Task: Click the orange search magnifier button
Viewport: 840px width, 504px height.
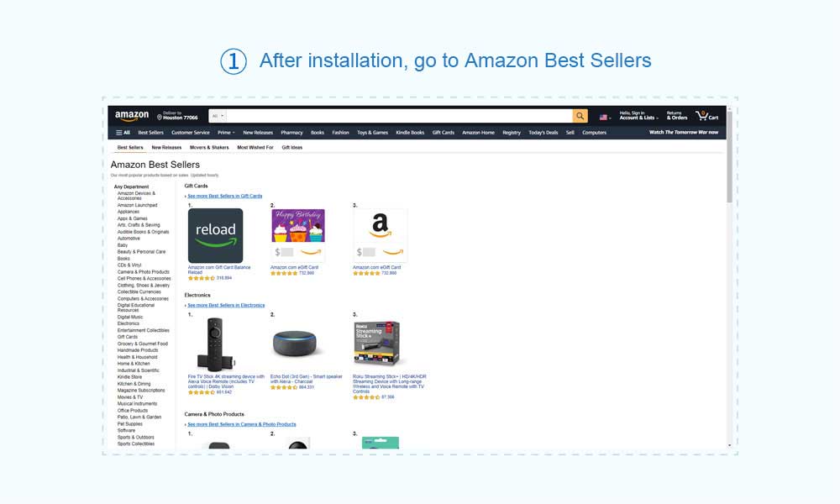Action: (580, 116)
